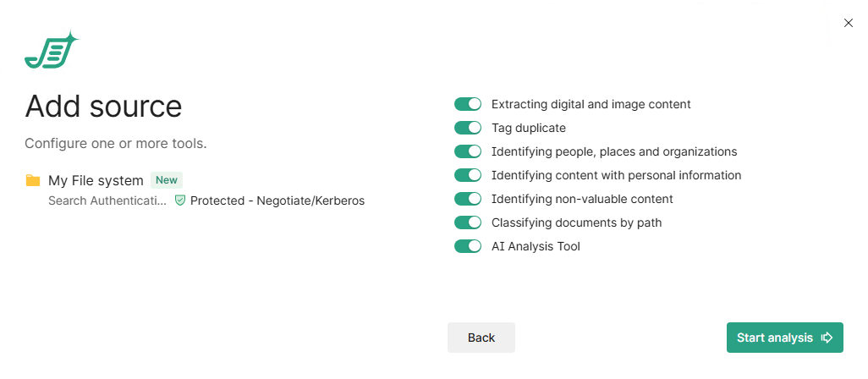Click the Tag duplicate label text
Screen dimensions: 868x379
pyautogui.click(x=529, y=128)
